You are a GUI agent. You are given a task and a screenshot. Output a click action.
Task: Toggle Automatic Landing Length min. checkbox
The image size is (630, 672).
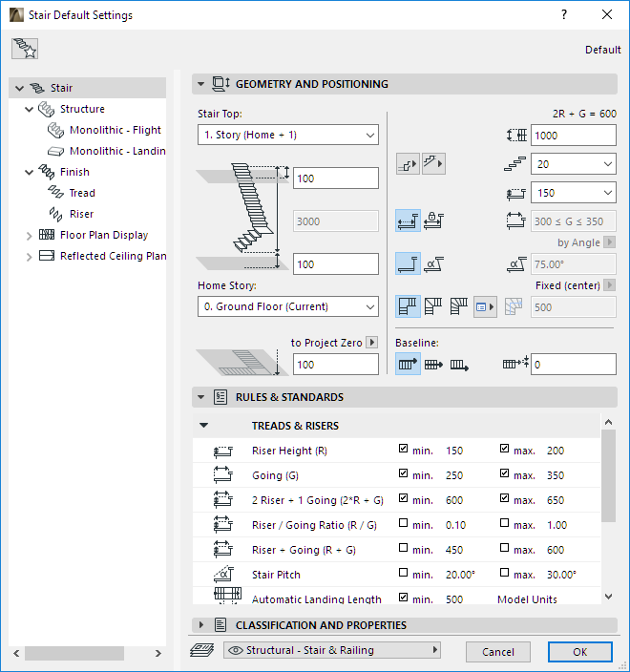pos(403,597)
